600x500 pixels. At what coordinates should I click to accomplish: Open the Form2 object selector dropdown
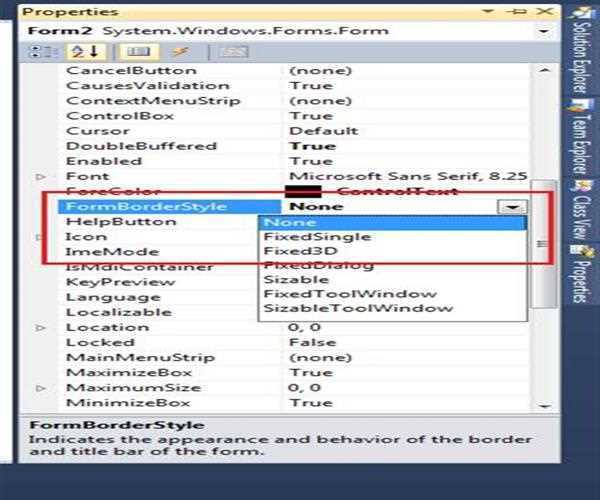pos(544,31)
